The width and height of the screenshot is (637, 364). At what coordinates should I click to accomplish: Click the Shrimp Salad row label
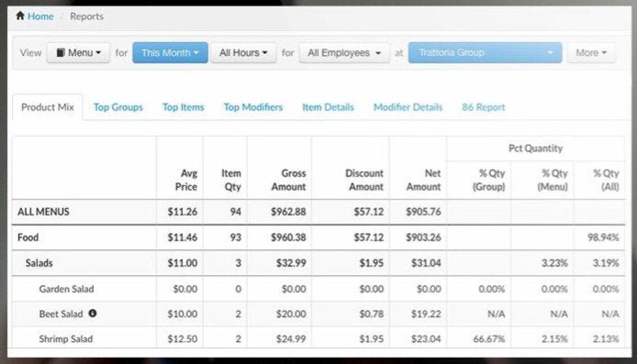click(66, 339)
